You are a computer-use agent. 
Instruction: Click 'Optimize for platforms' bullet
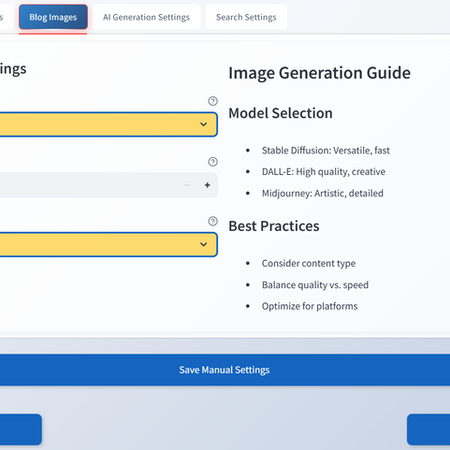coord(309,306)
